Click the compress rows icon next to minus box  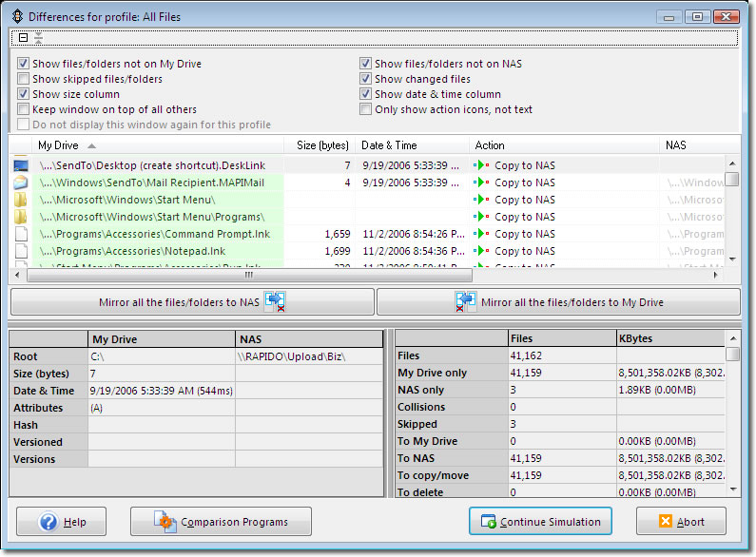click(x=39, y=38)
